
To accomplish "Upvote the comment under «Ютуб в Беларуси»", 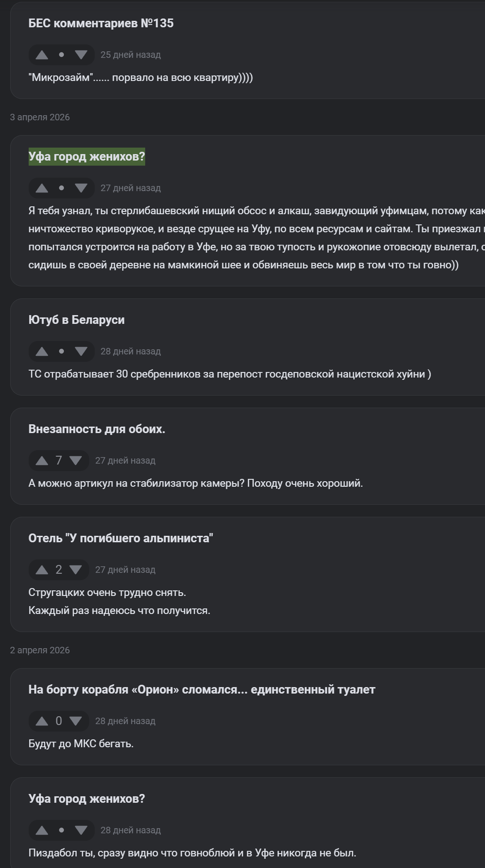I will (x=42, y=352).
